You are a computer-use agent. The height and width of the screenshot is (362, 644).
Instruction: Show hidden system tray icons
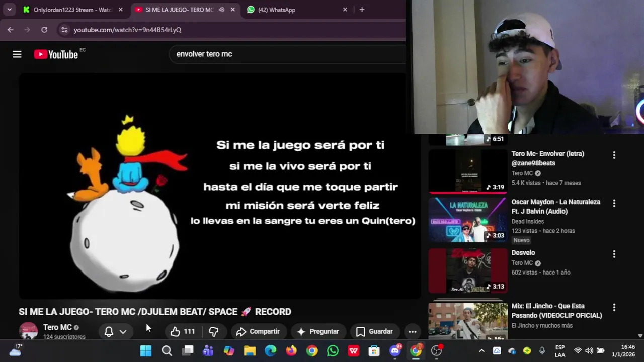(481, 351)
